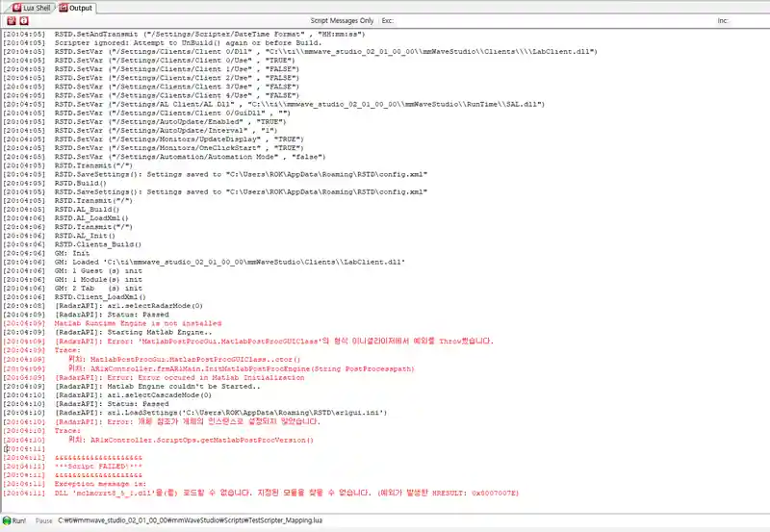Select the MatlabPostProcGUIClass type initializer error
The height and width of the screenshot is (532, 770).
point(248,342)
